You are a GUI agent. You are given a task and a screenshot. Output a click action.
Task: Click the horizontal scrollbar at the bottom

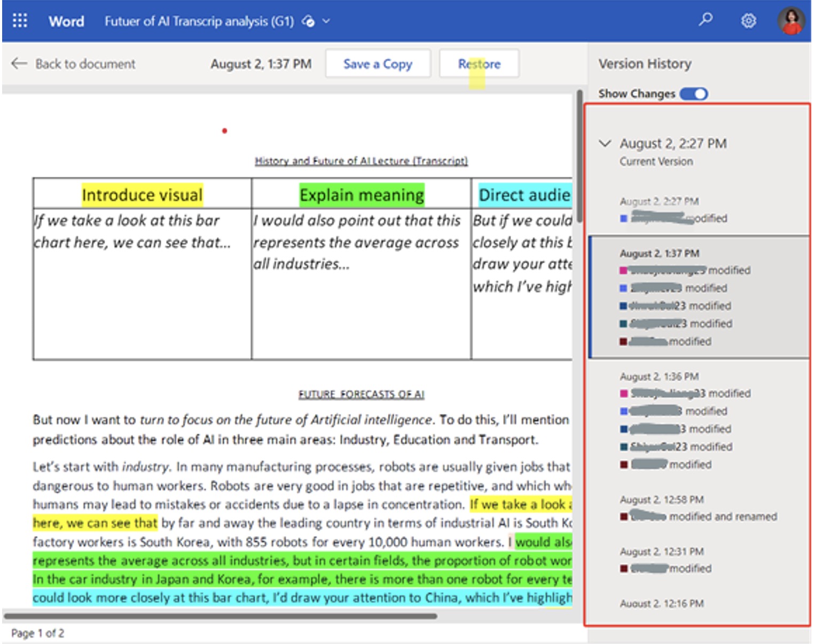(x=221, y=616)
